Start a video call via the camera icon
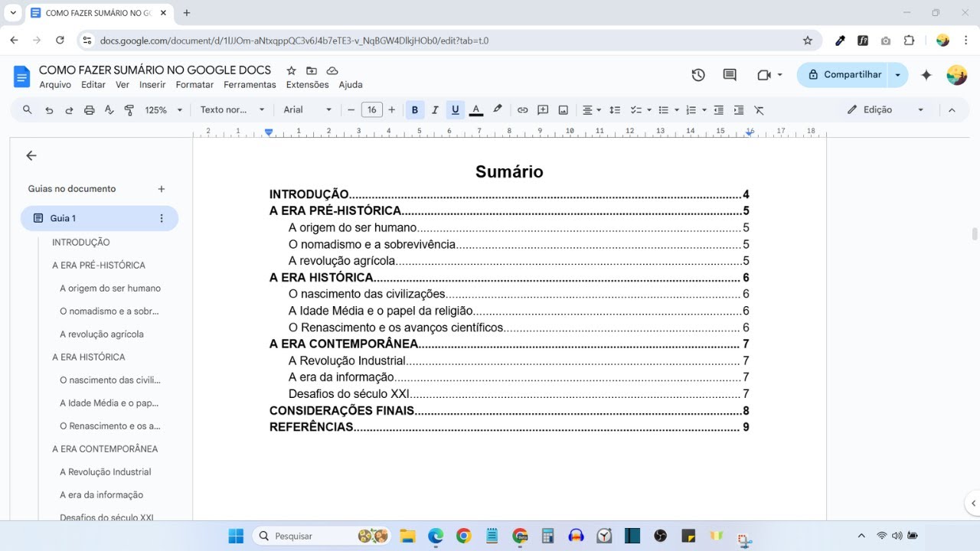 pos(763,75)
